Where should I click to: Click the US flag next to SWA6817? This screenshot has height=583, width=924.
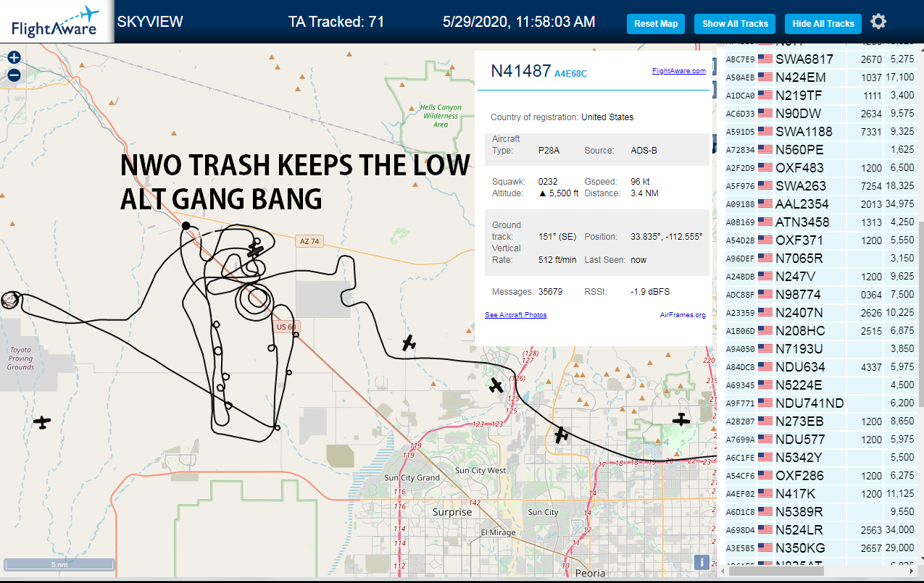765,59
